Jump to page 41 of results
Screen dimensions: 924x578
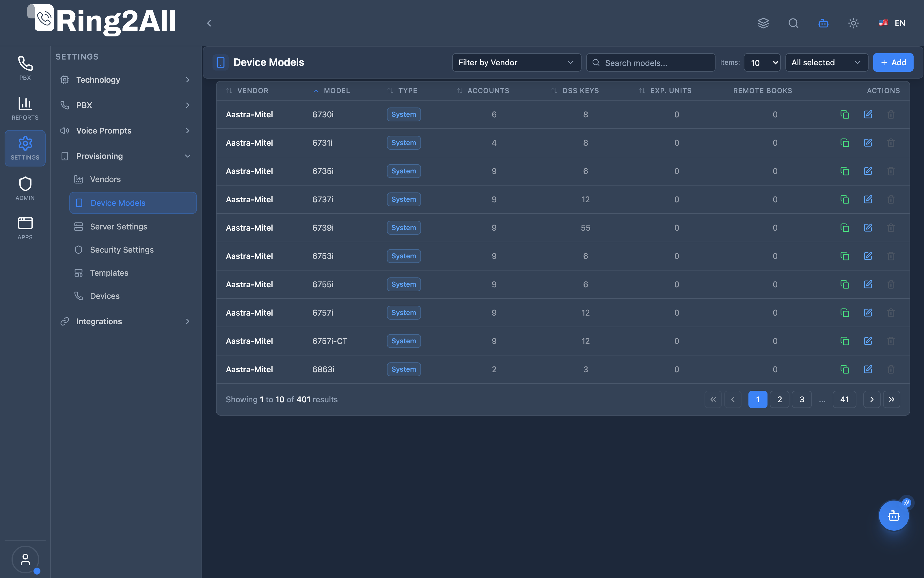[844, 399]
